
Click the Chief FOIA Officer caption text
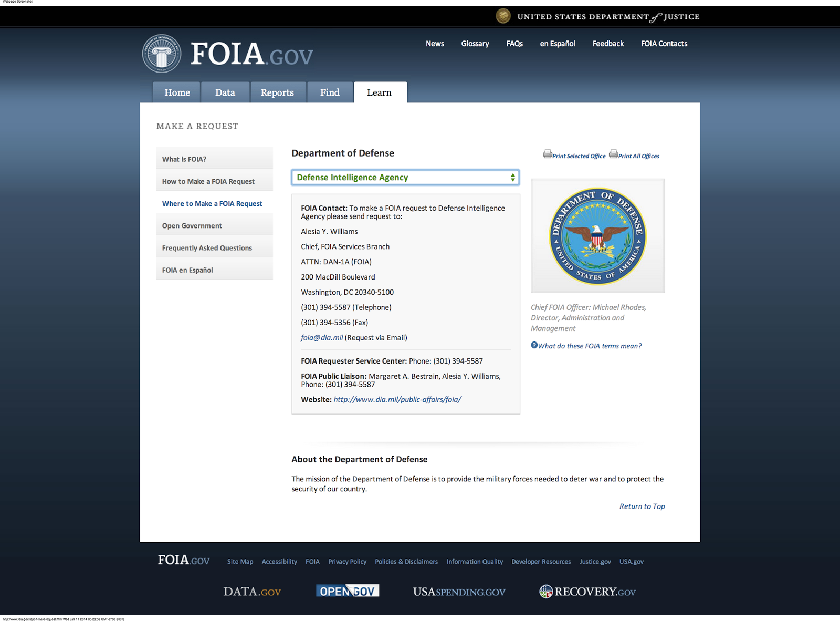click(589, 318)
